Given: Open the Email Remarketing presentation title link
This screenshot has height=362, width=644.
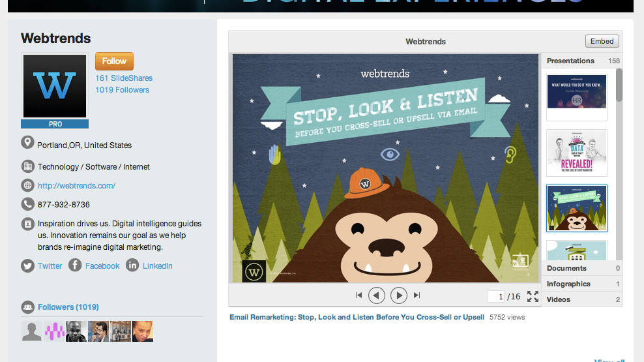Looking at the screenshot, I should [x=357, y=317].
